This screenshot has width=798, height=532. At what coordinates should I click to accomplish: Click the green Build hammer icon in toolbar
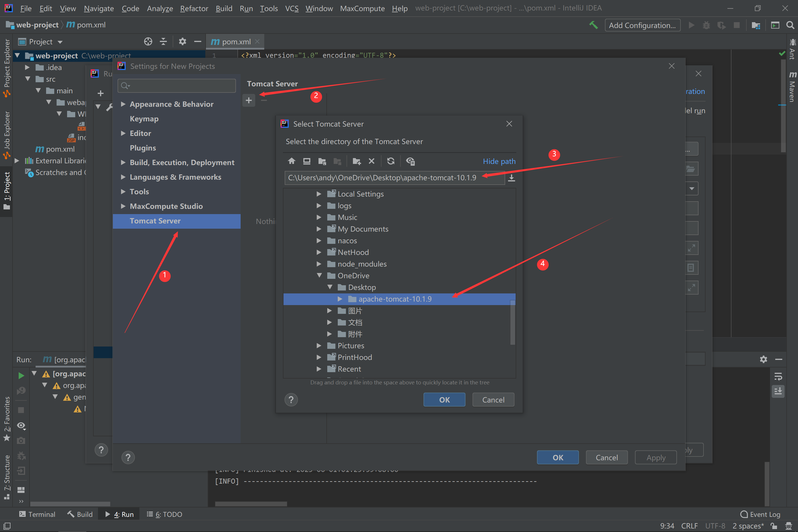coord(594,25)
